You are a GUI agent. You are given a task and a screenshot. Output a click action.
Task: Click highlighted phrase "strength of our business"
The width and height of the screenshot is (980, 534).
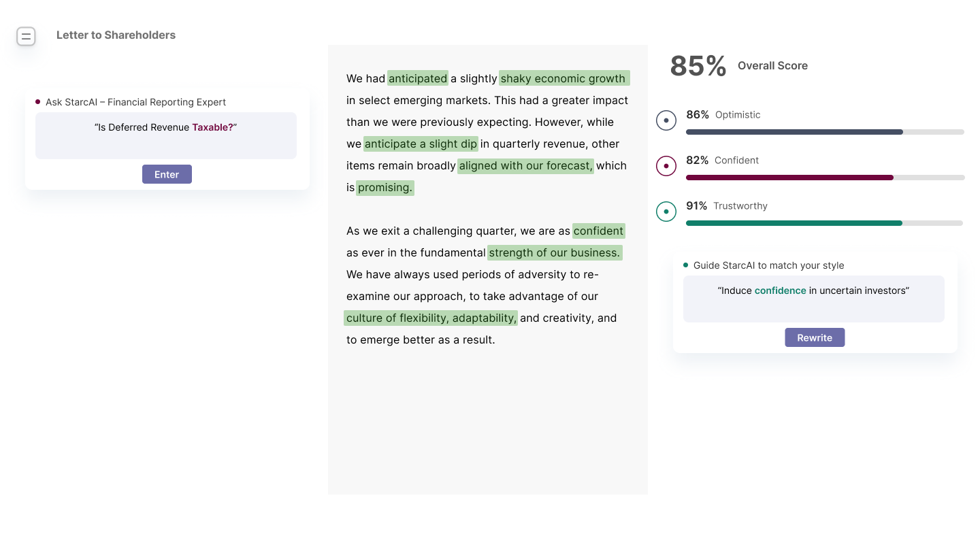[555, 253]
